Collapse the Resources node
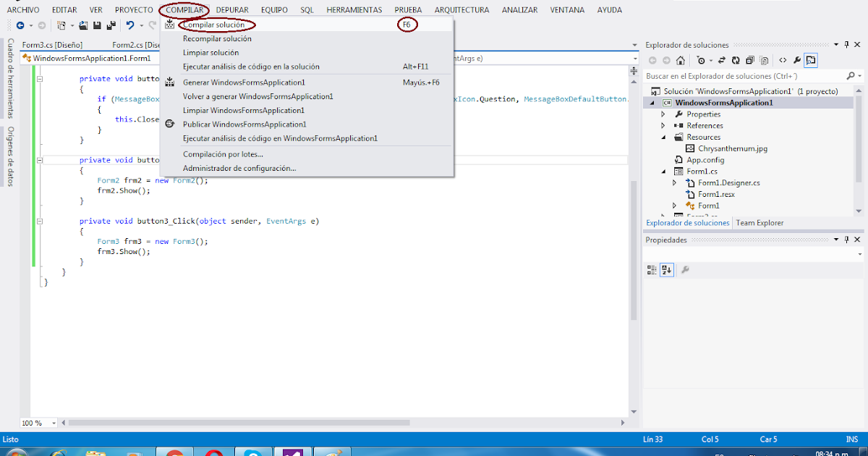Viewport: 868px width, 456px height. [665, 137]
